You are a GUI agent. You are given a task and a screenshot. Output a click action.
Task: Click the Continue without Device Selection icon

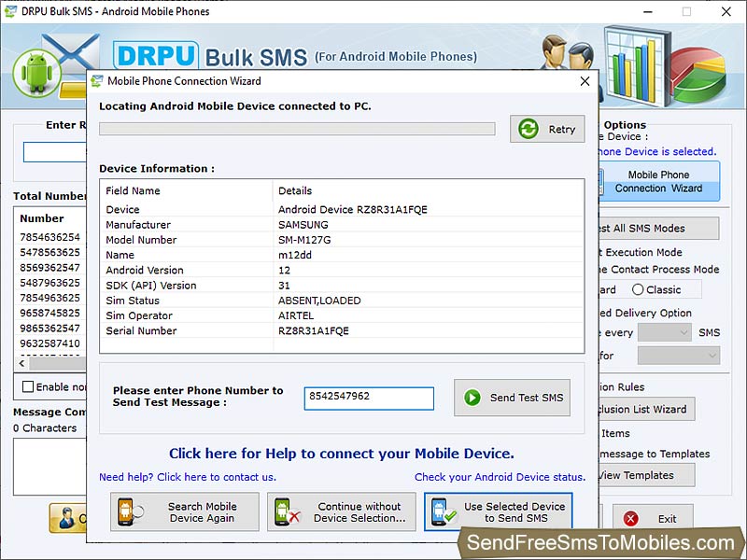point(287,511)
